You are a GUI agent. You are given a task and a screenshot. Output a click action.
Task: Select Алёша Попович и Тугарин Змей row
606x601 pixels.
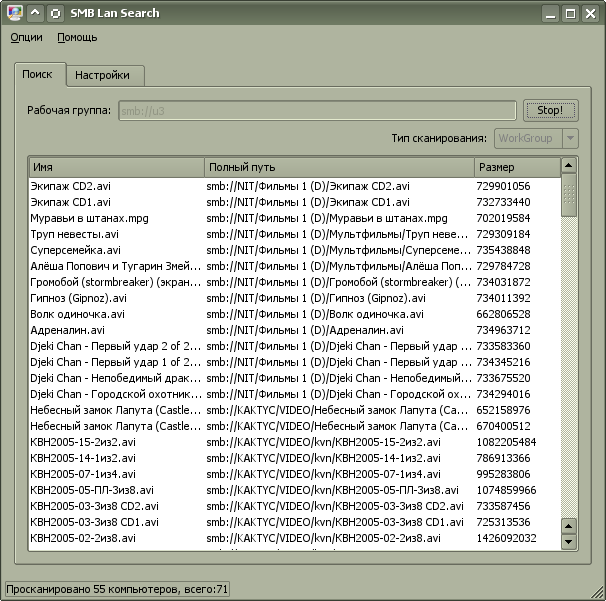[x=294, y=266]
